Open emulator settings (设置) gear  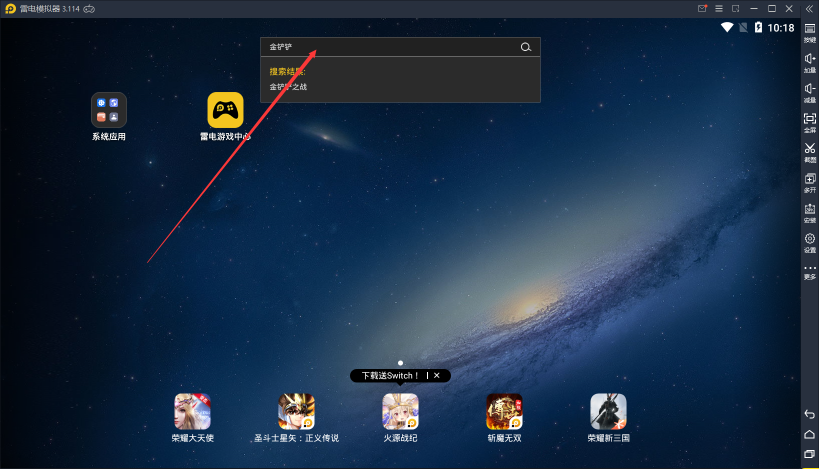809,241
